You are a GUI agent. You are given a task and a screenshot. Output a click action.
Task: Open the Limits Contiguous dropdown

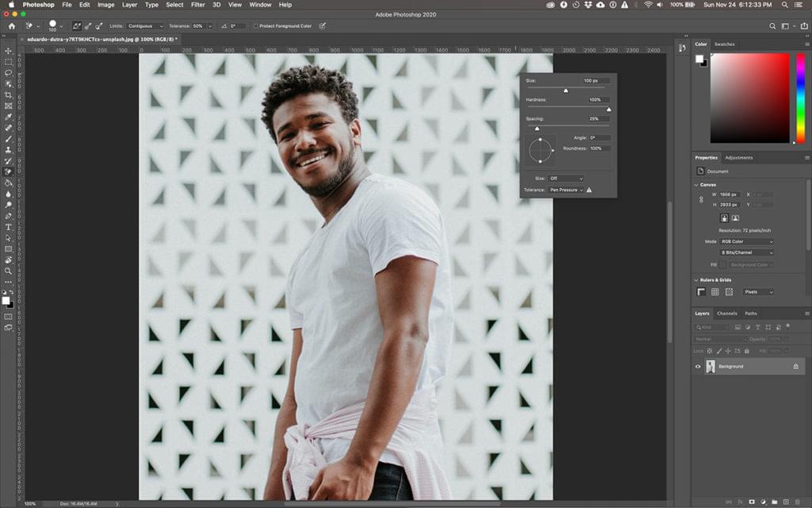tap(145, 26)
